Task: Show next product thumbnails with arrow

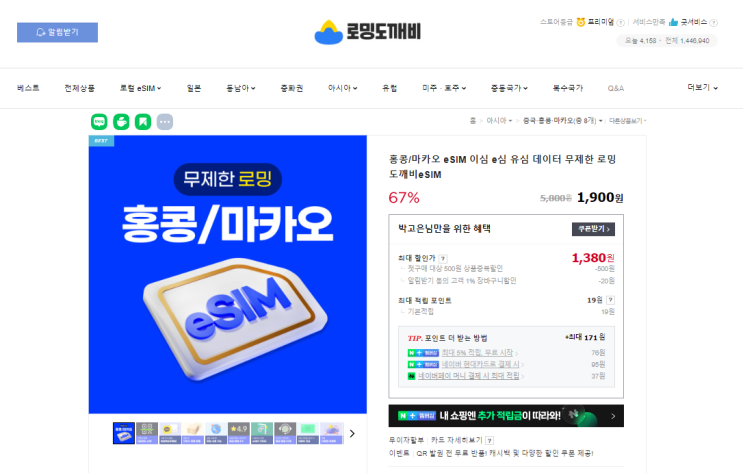Action: [352, 433]
